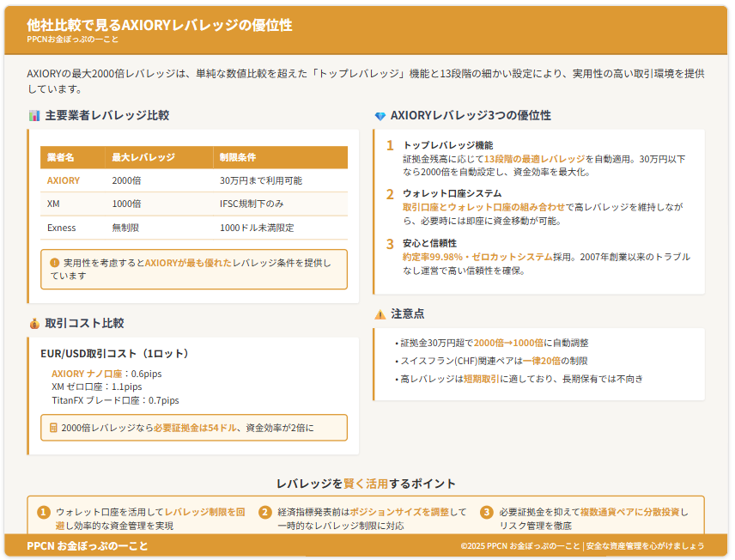
Task: Click the bar chart icon beside 主要業者レバレッジ比較
Action: pos(34,115)
